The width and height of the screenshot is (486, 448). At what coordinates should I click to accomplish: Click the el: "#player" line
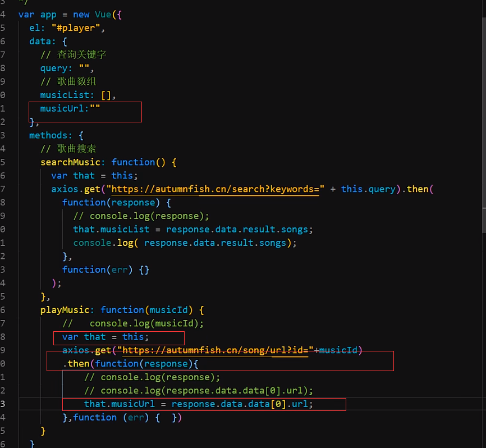point(67,28)
